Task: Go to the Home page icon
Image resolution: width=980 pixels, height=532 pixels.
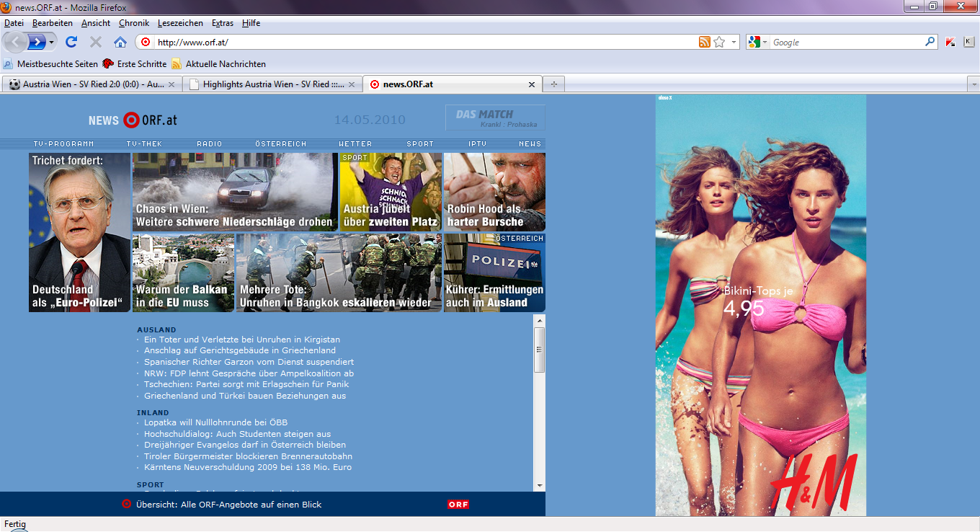Action: pyautogui.click(x=120, y=42)
